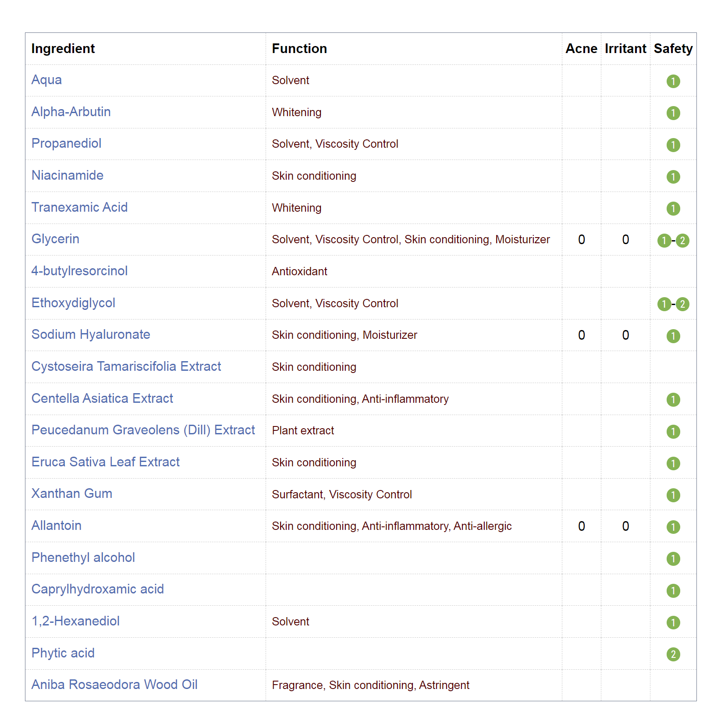Image resolution: width=728 pixels, height=728 pixels.
Task: Open the Sodium Hyaluronate ingredient link
Action: click(x=91, y=334)
